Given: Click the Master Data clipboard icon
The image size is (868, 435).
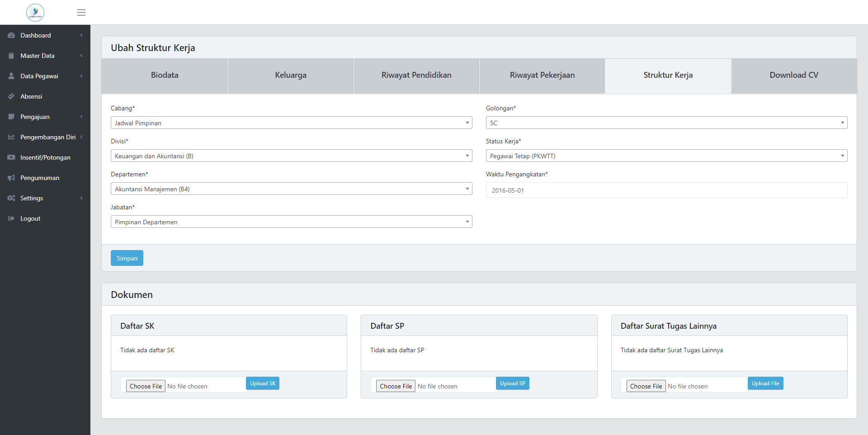Looking at the screenshot, I should [11, 56].
